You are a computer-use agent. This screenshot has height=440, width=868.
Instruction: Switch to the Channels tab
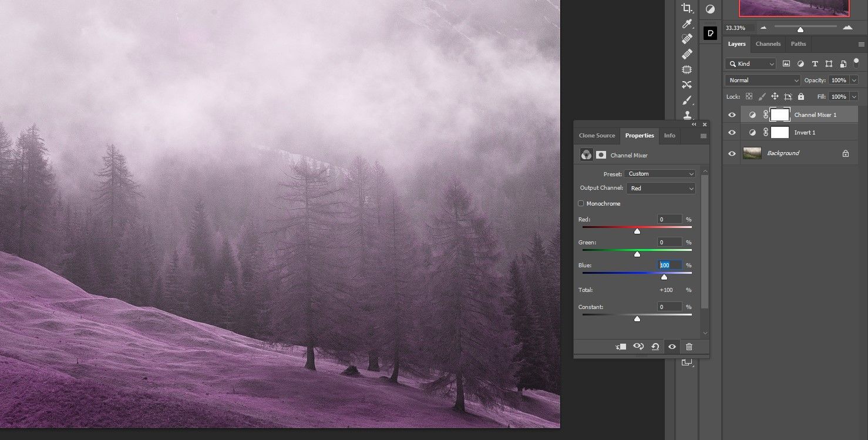click(768, 44)
